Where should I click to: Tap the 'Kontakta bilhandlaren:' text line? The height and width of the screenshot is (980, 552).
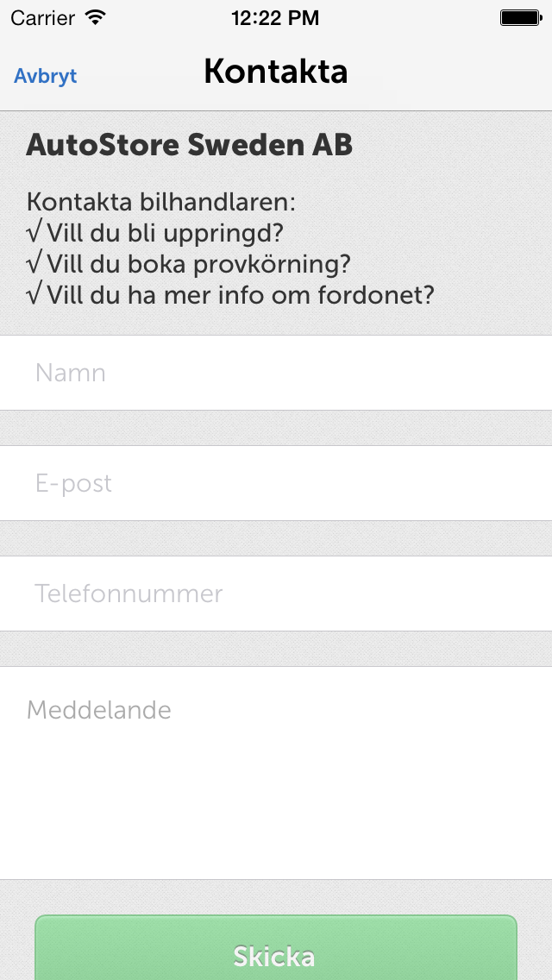(x=160, y=203)
